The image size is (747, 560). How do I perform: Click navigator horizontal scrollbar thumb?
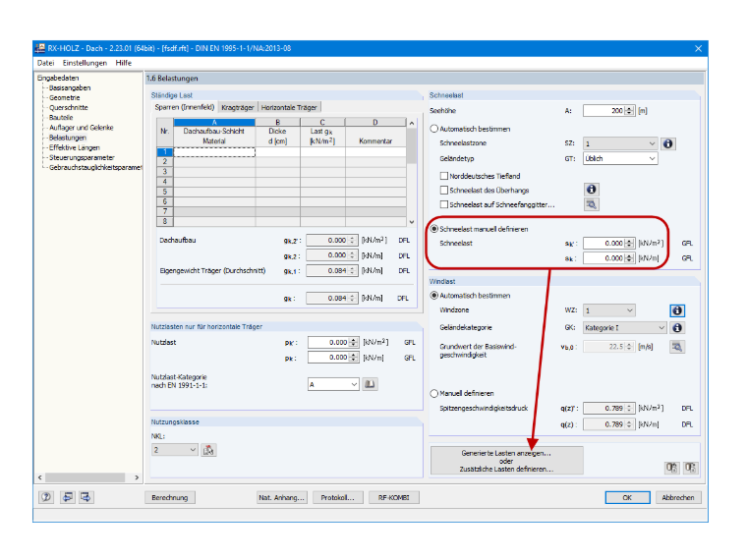click(85, 477)
